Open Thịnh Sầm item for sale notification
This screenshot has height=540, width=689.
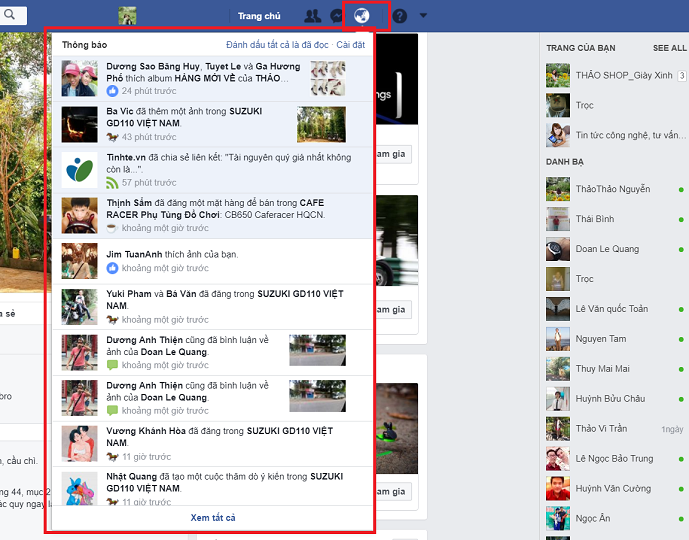point(212,216)
